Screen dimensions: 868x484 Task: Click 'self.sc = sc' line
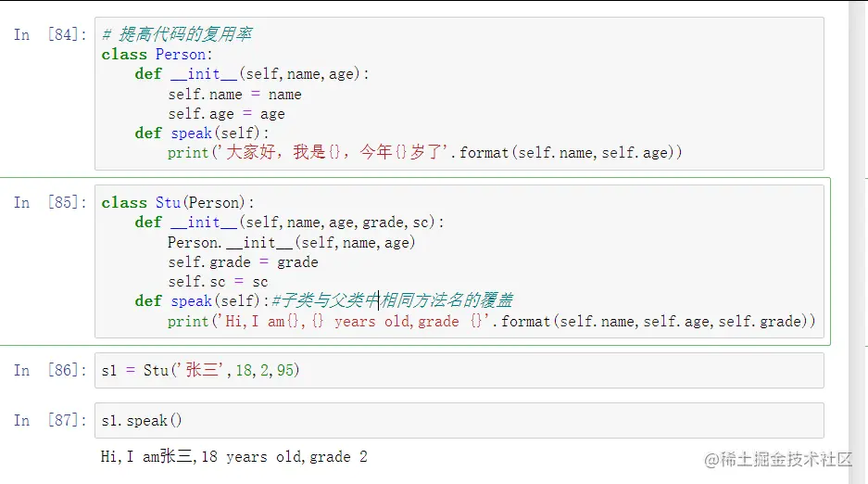point(218,281)
